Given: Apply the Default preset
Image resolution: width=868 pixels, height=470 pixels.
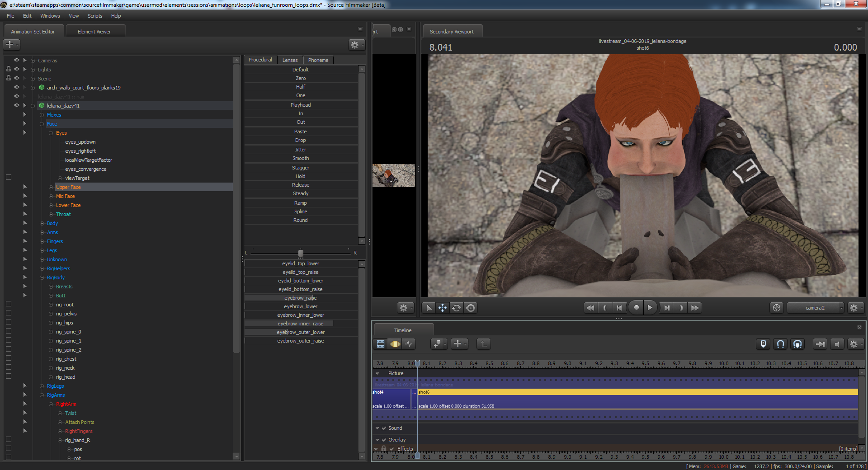Looking at the screenshot, I should (x=301, y=70).
